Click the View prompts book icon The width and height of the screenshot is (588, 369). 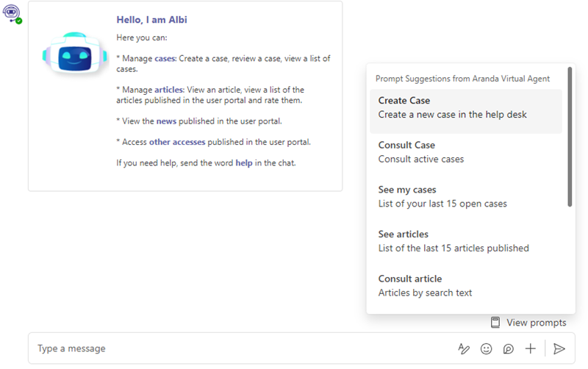(495, 323)
